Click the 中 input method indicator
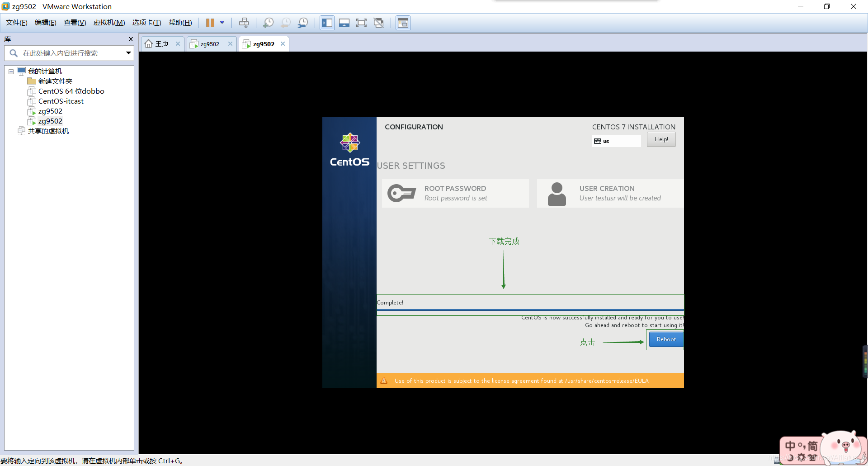The image size is (868, 466). [x=790, y=446]
